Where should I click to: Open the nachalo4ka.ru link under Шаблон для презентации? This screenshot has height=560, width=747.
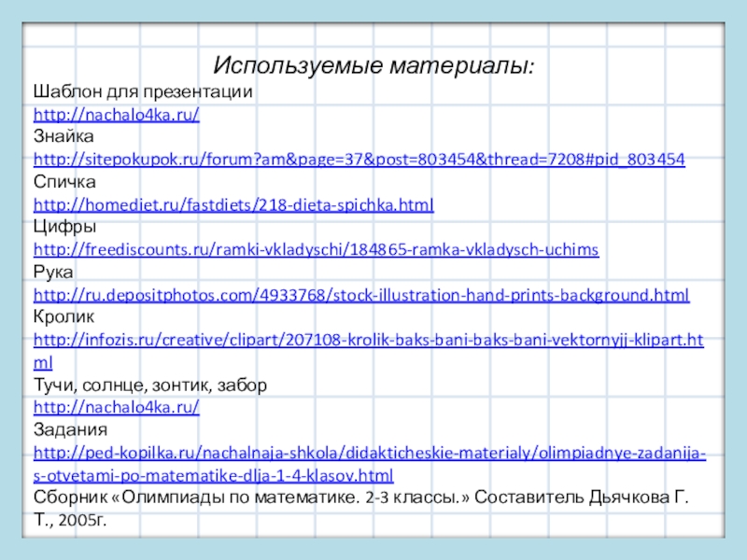click(117, 115)
